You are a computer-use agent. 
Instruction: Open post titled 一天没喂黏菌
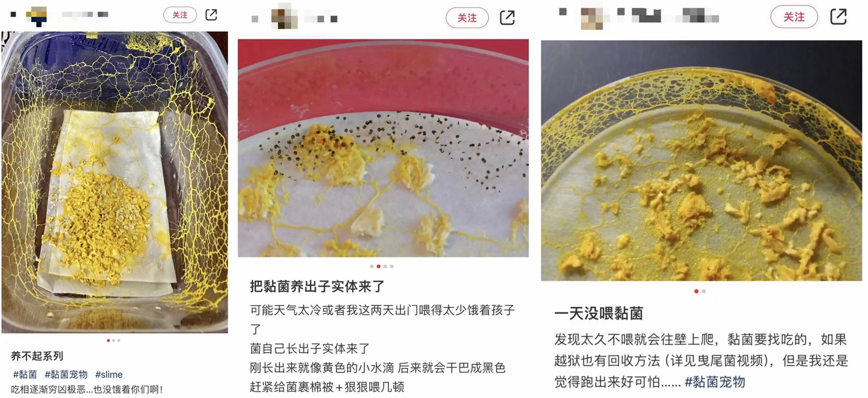pyautogui.click(x=598, y=313)
